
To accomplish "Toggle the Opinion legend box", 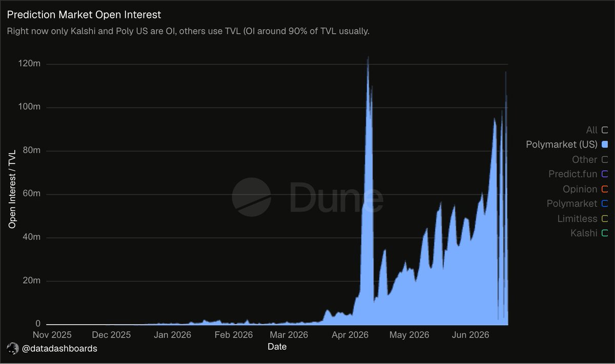I will tap(605, 189).
